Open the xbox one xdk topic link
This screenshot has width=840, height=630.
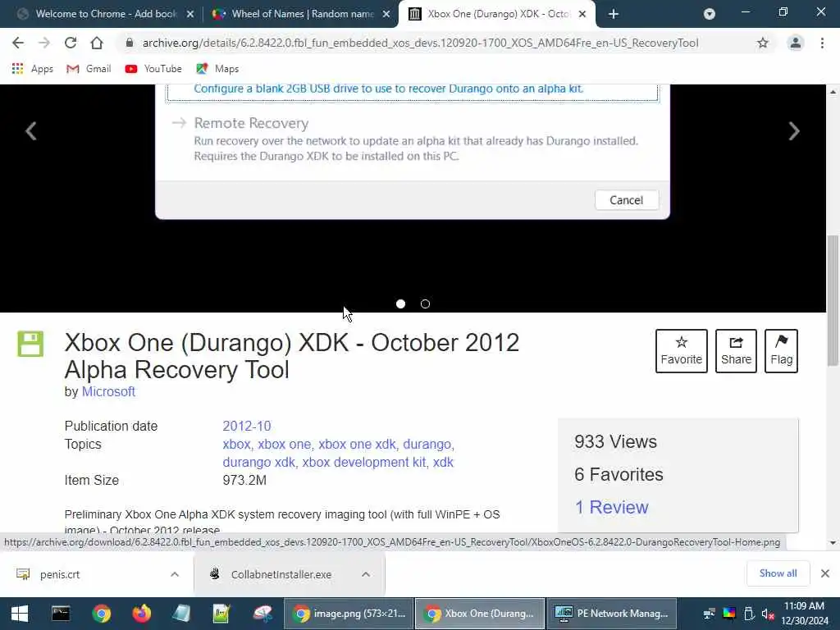(357, 444)
